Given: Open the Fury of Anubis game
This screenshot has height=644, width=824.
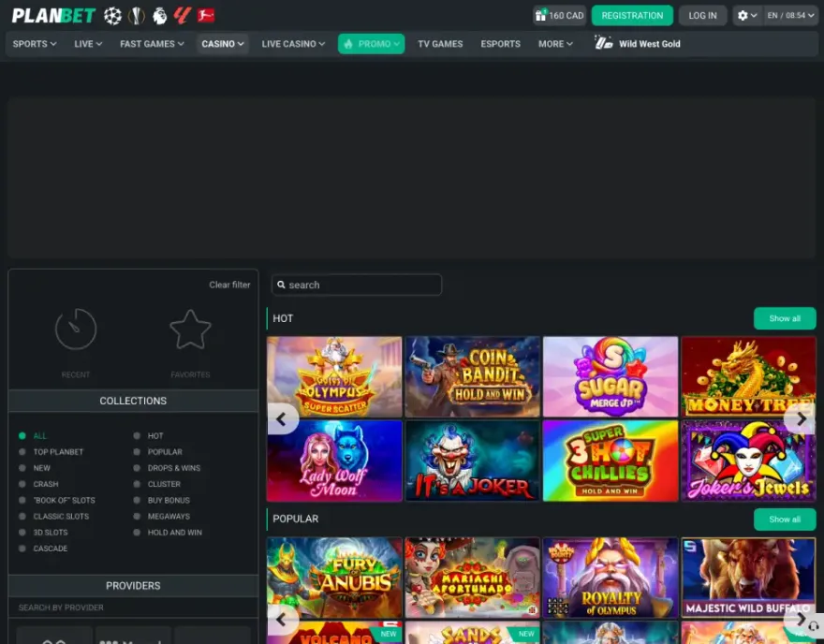Looking at the screenshot, I should 334,578.
